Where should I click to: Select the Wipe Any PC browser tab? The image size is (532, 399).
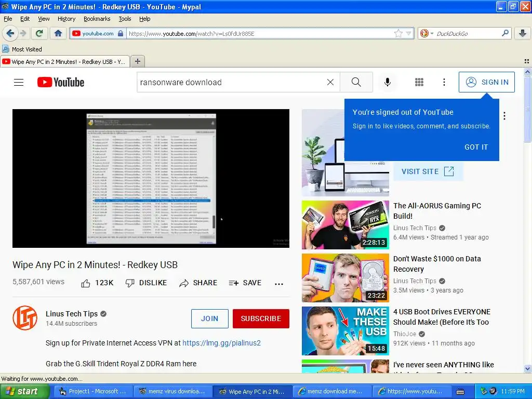tap(65, 61)
